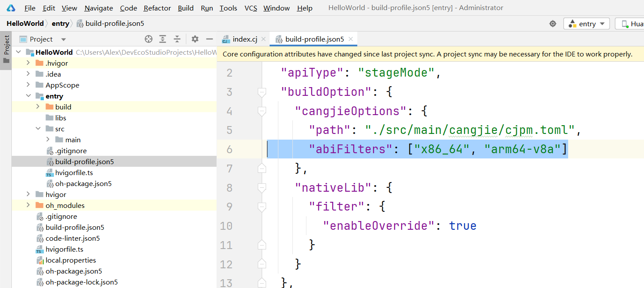Select oh-package.json5 under entry
This screenshot has width=644, height=288.
(x=83, y=183)
